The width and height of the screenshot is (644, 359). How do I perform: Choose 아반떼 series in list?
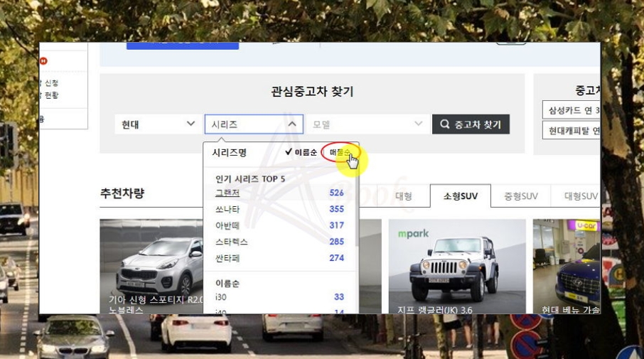[x=227, y=225]
